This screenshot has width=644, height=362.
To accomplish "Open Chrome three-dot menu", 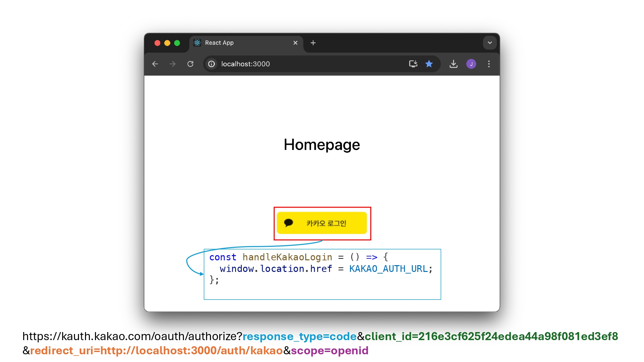I will click(x=489, y=64).
